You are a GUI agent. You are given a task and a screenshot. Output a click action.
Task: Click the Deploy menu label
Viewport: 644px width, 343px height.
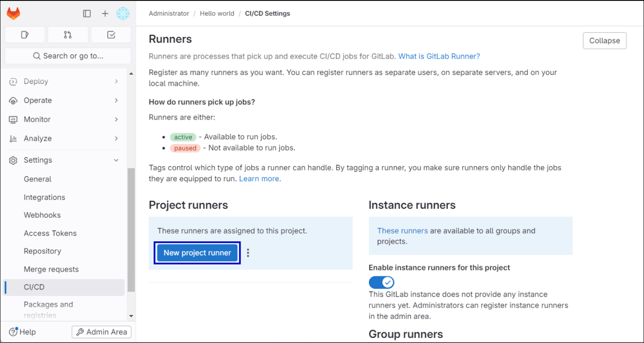(36, 81)
